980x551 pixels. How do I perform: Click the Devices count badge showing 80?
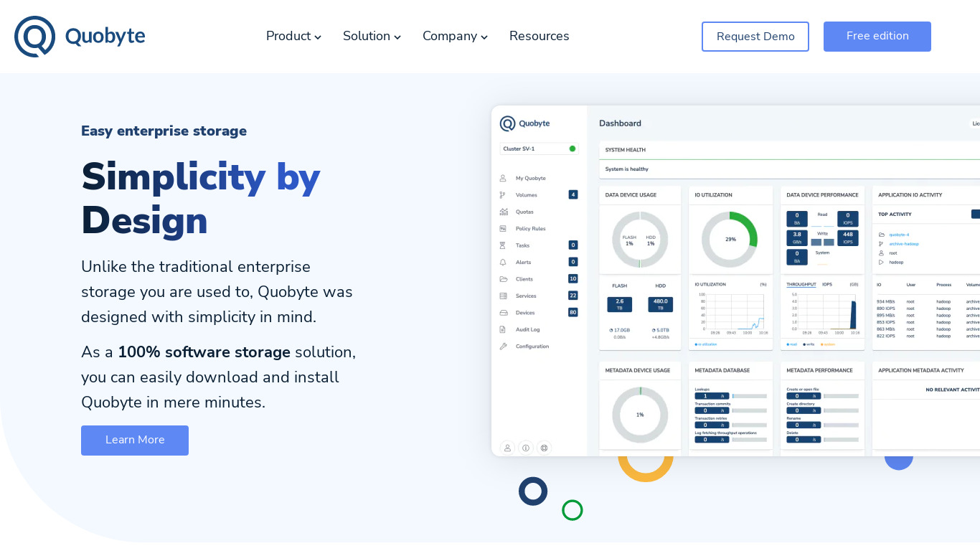pos(573,313)
